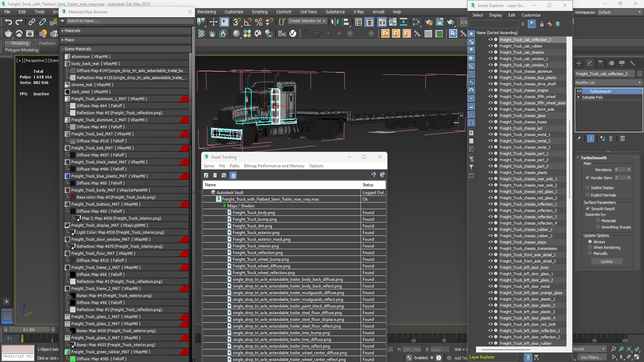Click the object color swatch beside name field
The image size is (644, 362).
coord(639,74)
